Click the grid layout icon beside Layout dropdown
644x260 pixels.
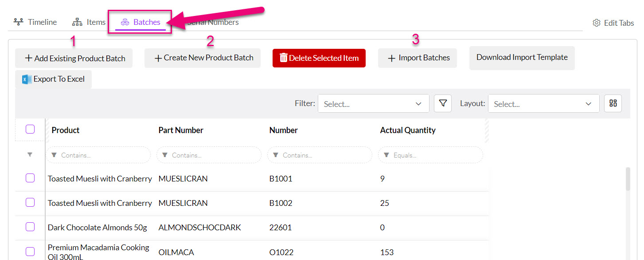pyautogui.click(x=613, y=103)
